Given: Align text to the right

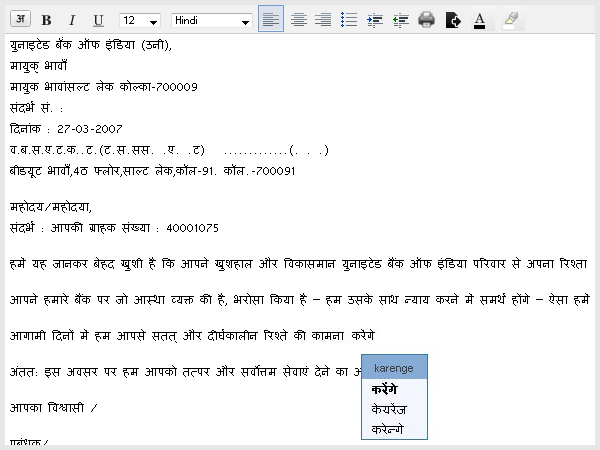Looking at the screenshot, I should tap(323, 20).
